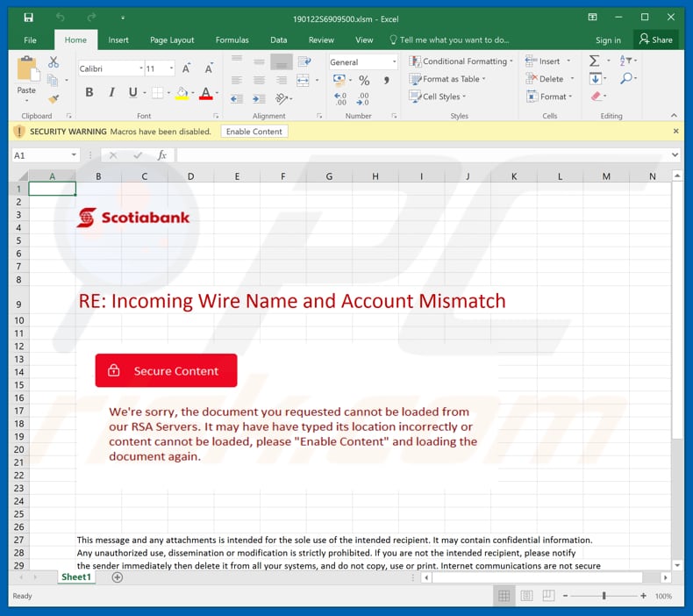Image resolution: width=693 pixels, height=616 pixels.
Task: Cut selection with the scissors icon
Action: click(54, 62)
